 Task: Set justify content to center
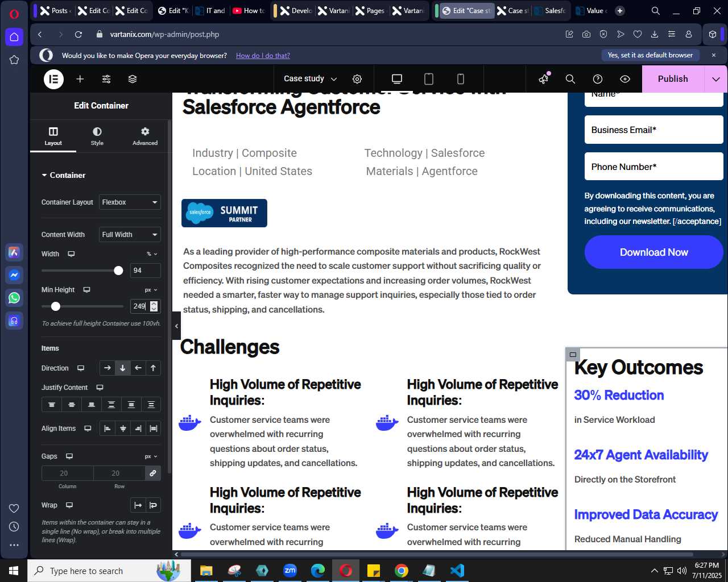tap(72, 405)
